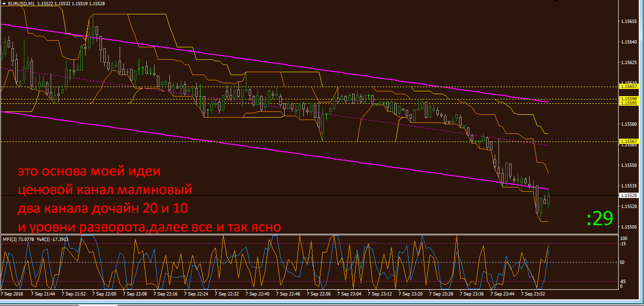Select the red text 'два канала дочайн 20 и 10'

[x=103, y=208]
